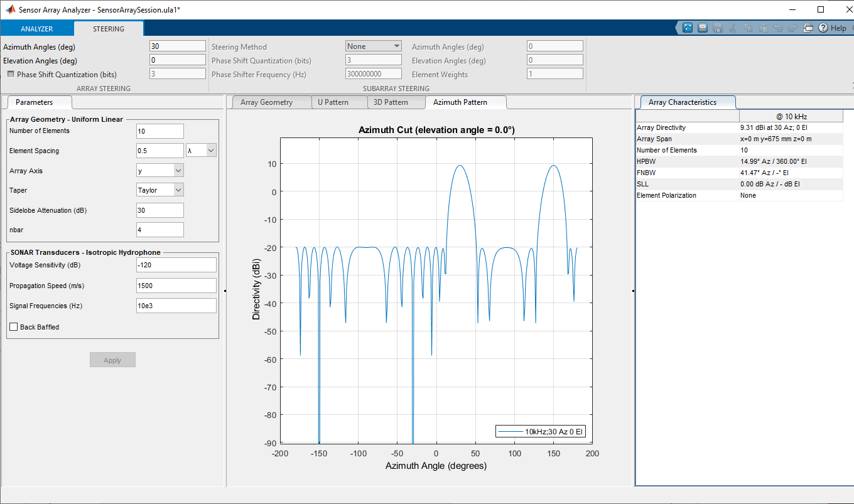Click the plot shortcut icon in quick access toolbar

click(688, 28)
